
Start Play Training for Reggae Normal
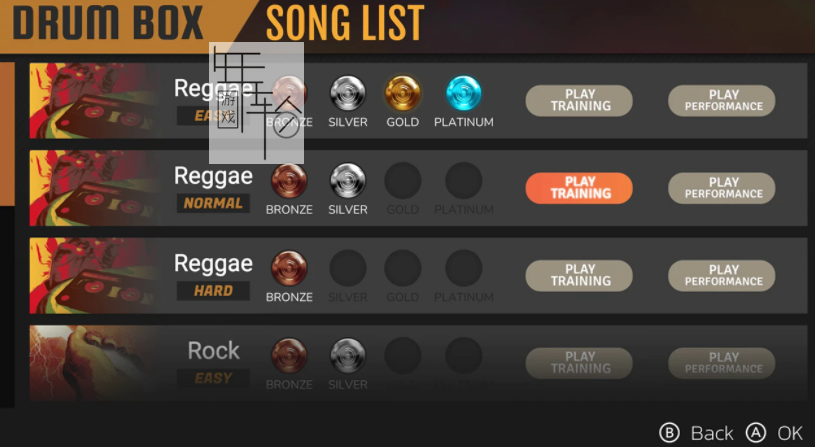(579, 188)
